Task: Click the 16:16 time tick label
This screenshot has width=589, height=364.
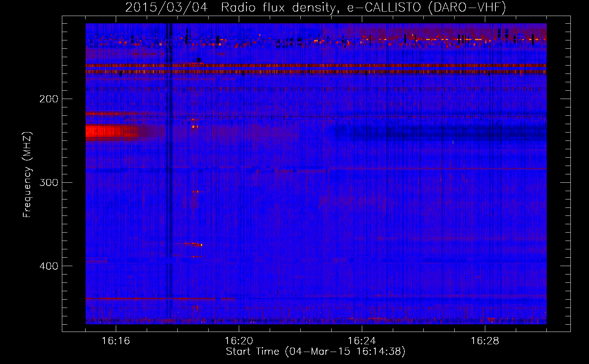Action: click(x=116, y=341)
